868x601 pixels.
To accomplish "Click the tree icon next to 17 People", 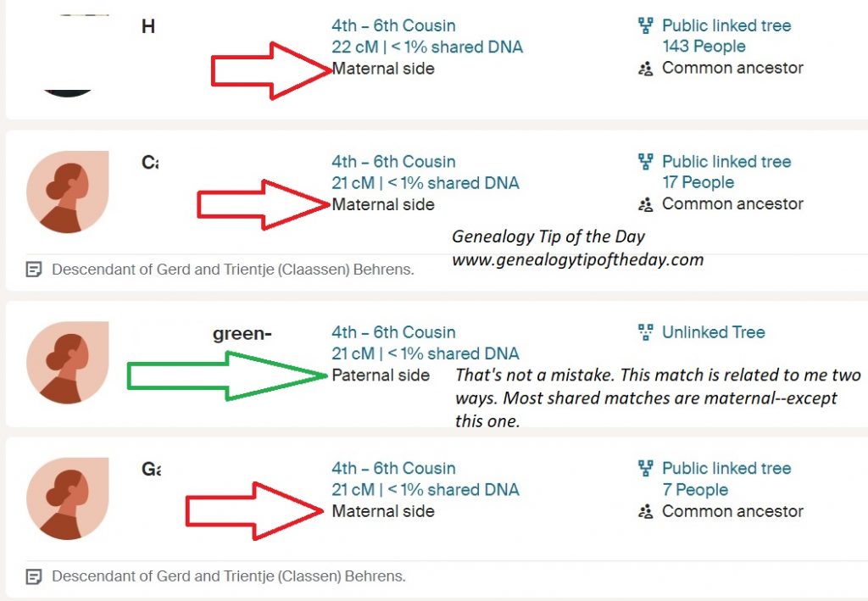I will (x=646, y=162).
